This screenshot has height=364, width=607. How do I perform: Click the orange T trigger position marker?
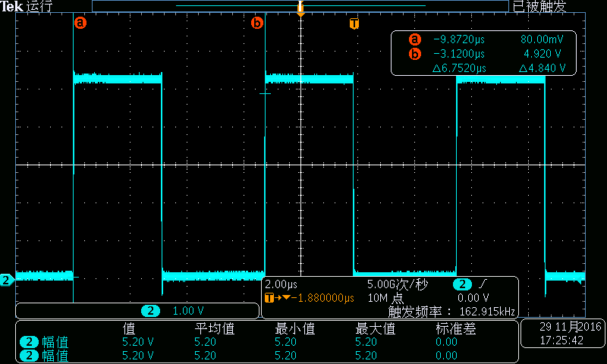click(354, 24)
